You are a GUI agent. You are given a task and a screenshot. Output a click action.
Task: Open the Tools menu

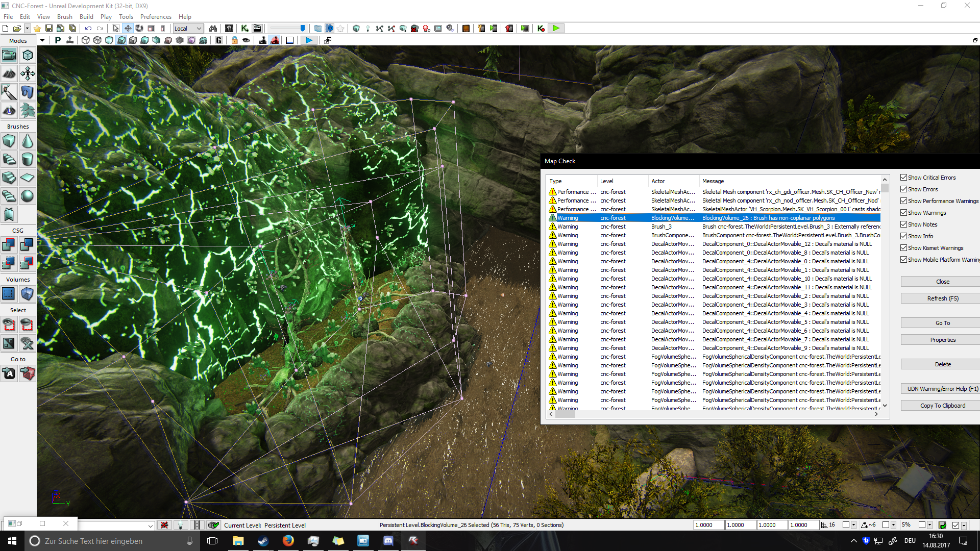pyautogui.click(x=126, y=17)
